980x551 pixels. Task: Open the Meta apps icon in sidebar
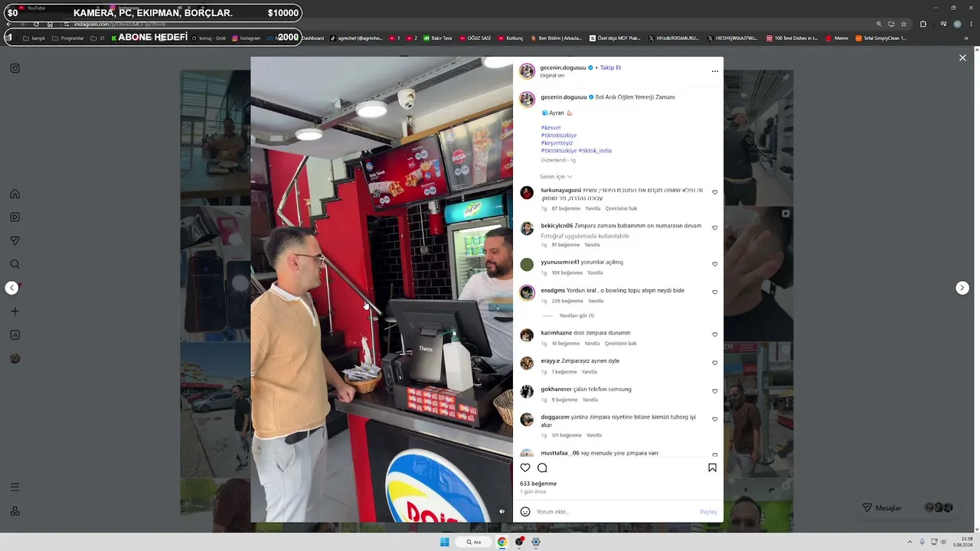tap(15, 511)
